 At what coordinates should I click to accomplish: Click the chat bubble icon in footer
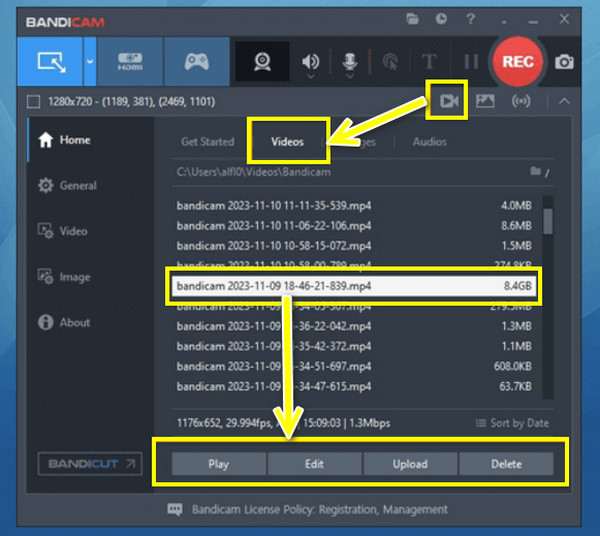point(175,510)
